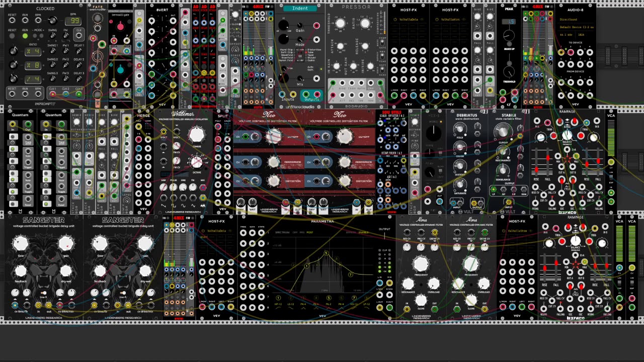Click the CUTOFF knob on the left Neo filter
Screen dimensions: 644x362
274,136
